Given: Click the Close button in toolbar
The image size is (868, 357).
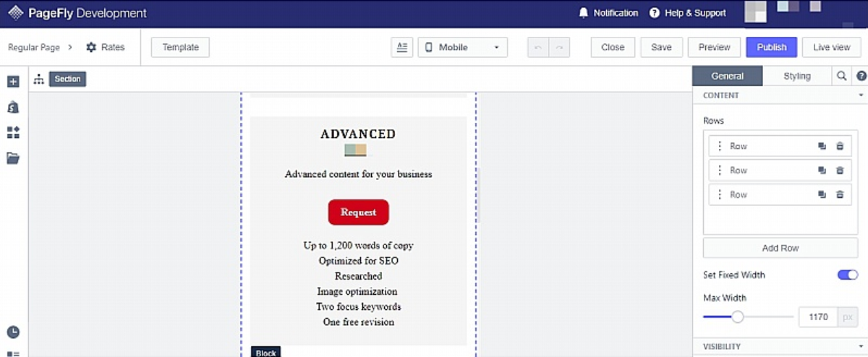Looking at the screenshot, I should [x=613, y=47].
